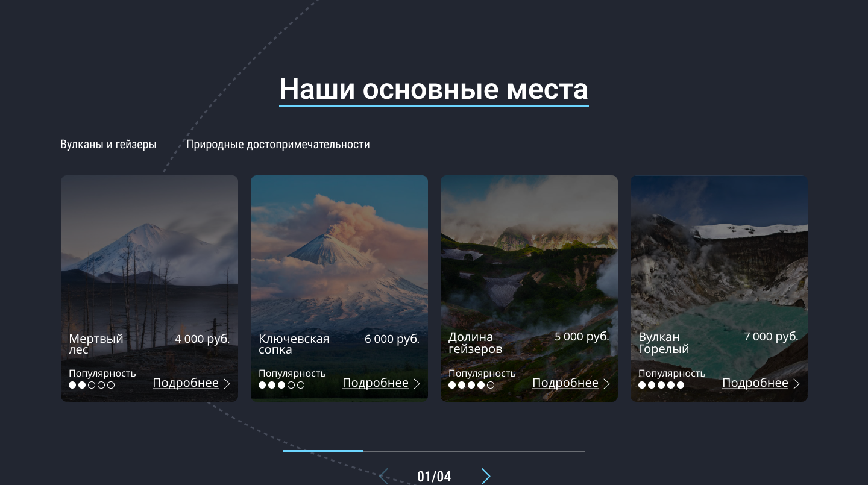Click the next slide arrow in pagination

tap(486, 477)
